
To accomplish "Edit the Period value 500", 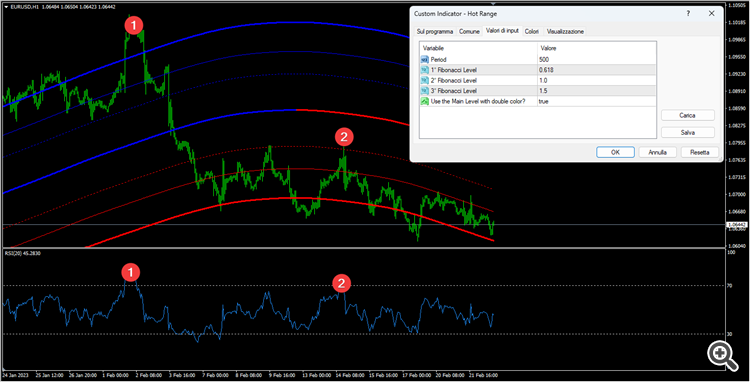I will (x=596, y=59).
